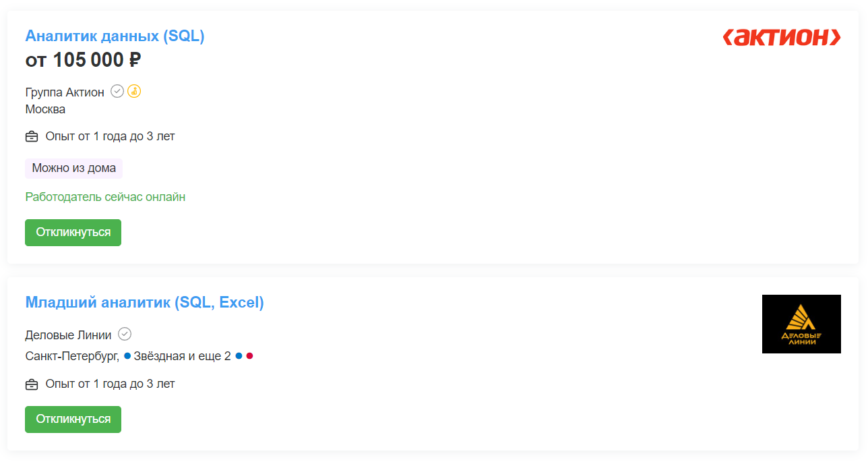Click the Работодатель сейчас онлайн status text

[x=105, y=197]
